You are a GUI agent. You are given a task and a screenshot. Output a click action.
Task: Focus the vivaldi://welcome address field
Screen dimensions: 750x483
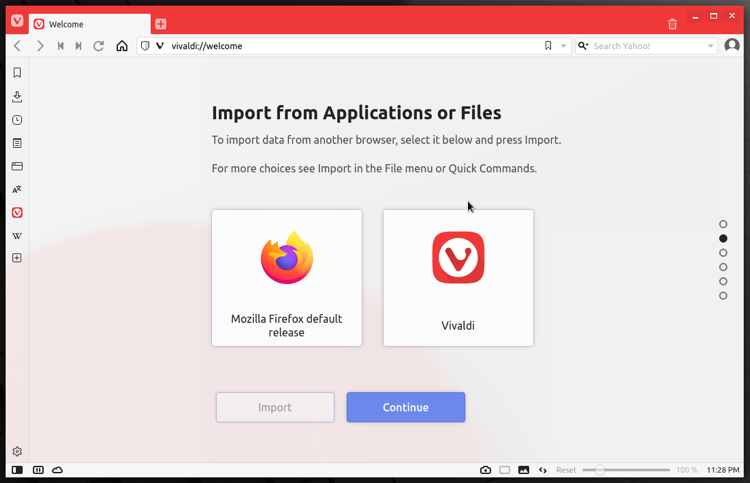coord(354,46)
